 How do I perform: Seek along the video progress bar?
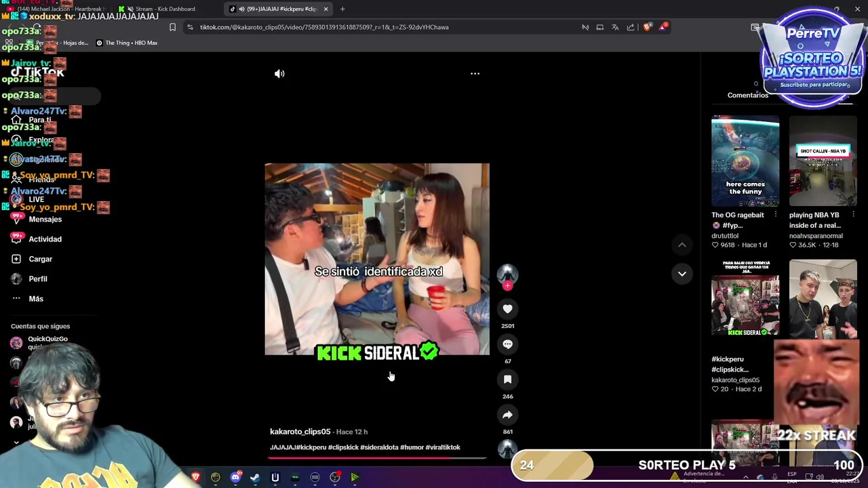(x=377, y=458)
